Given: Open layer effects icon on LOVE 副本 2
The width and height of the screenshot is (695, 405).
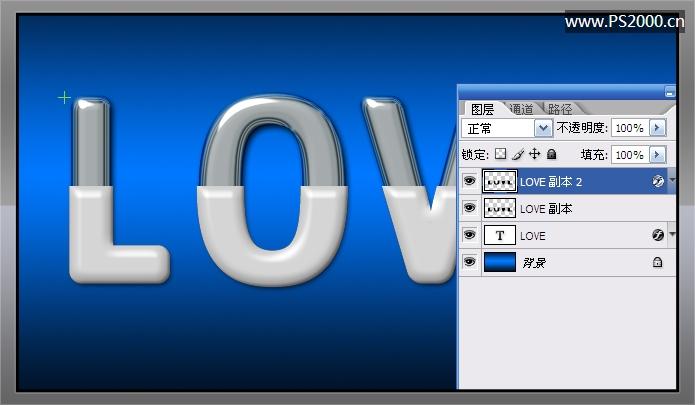Looking at the screenshot, I should [x=658, y=181].
